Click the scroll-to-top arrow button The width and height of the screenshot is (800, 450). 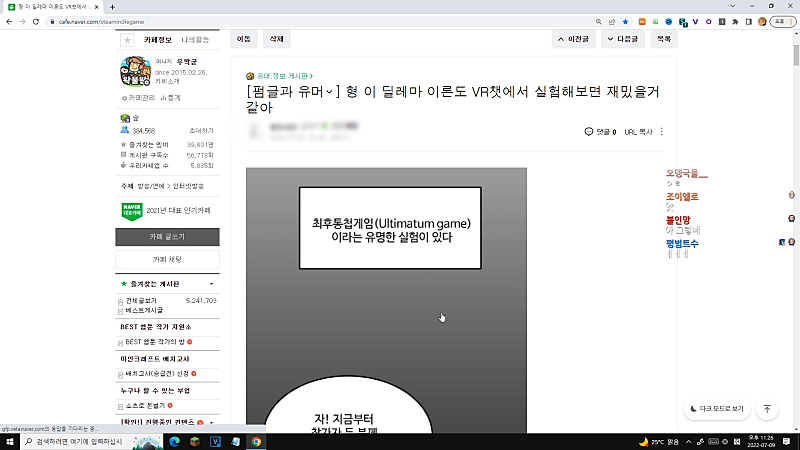point(767,409)
